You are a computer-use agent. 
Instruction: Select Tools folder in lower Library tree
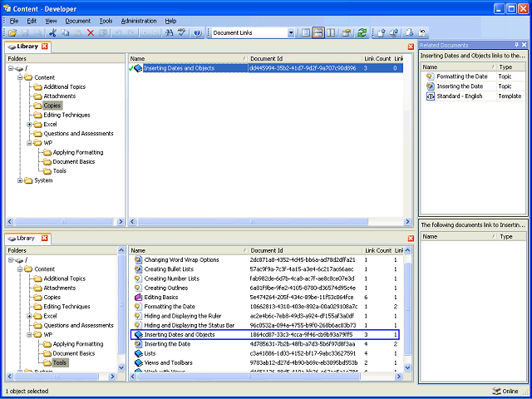point(60,363)
